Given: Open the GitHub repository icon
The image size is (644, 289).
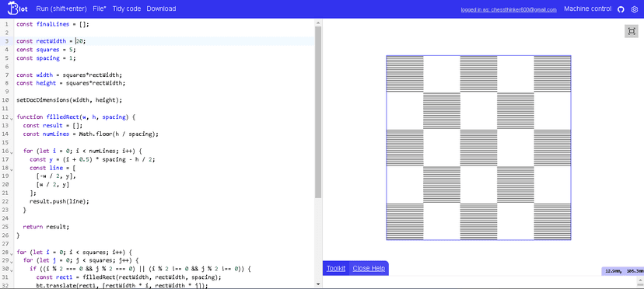Looking at the screenshot, I should (621, 9).
